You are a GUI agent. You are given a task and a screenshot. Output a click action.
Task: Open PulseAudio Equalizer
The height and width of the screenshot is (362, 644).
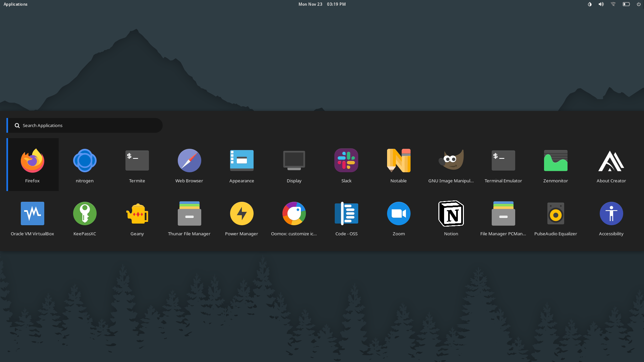tap(555, 217)
